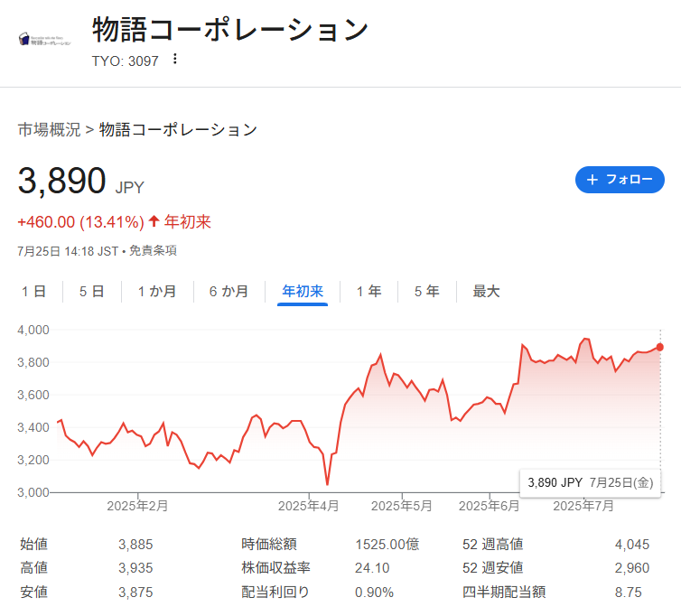The width and height of the screenshot is (681, 616).
Task: Click the 7月25日 14:18 JST timestamp
Action: point(68,251)
